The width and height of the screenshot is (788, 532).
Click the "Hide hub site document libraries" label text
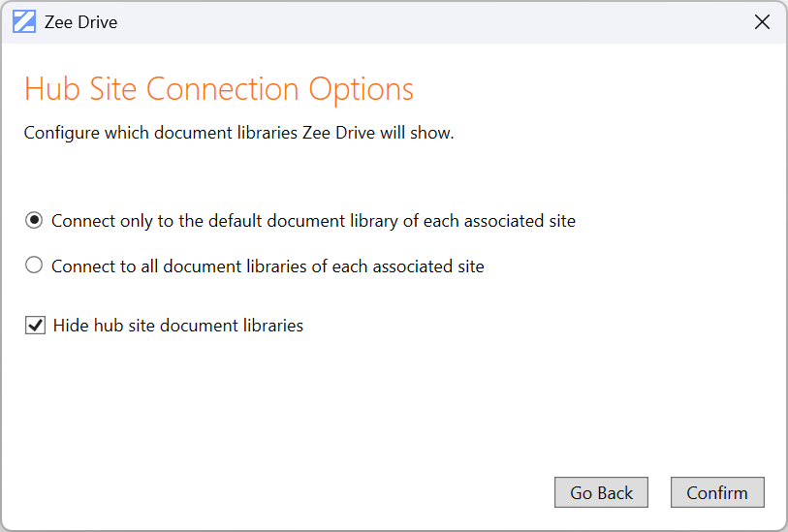[x=178, y=326]
